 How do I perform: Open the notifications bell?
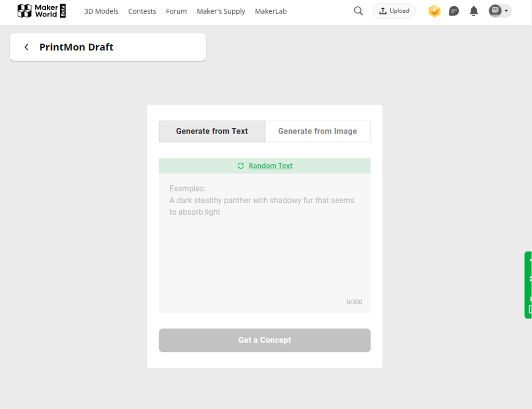(474, 11)
